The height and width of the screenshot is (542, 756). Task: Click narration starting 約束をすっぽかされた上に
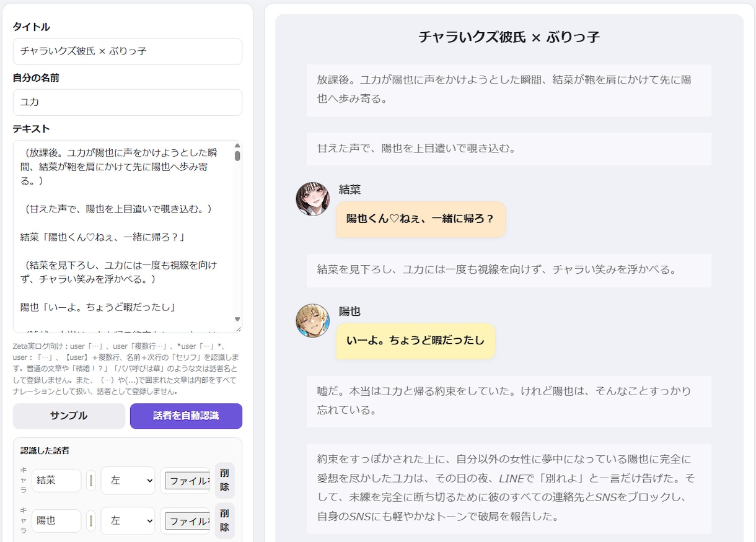(509, 488)
